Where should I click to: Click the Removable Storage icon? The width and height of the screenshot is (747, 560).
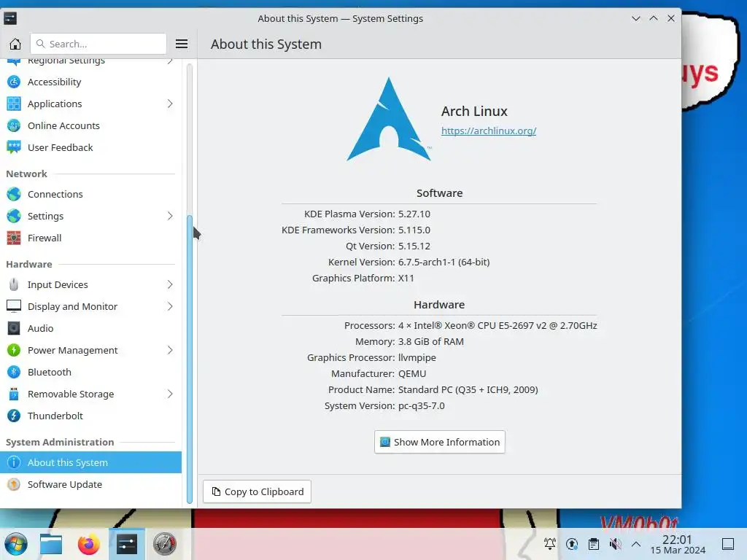coord(14,394)
